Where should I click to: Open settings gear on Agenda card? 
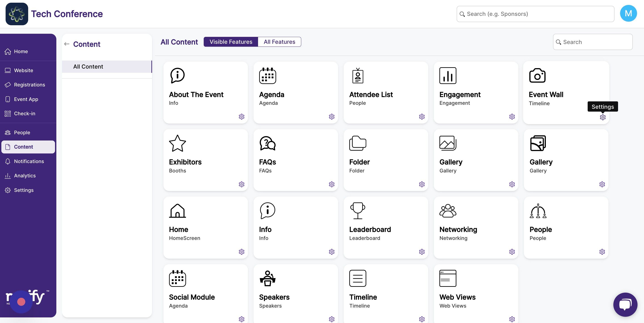click(331, 117)
